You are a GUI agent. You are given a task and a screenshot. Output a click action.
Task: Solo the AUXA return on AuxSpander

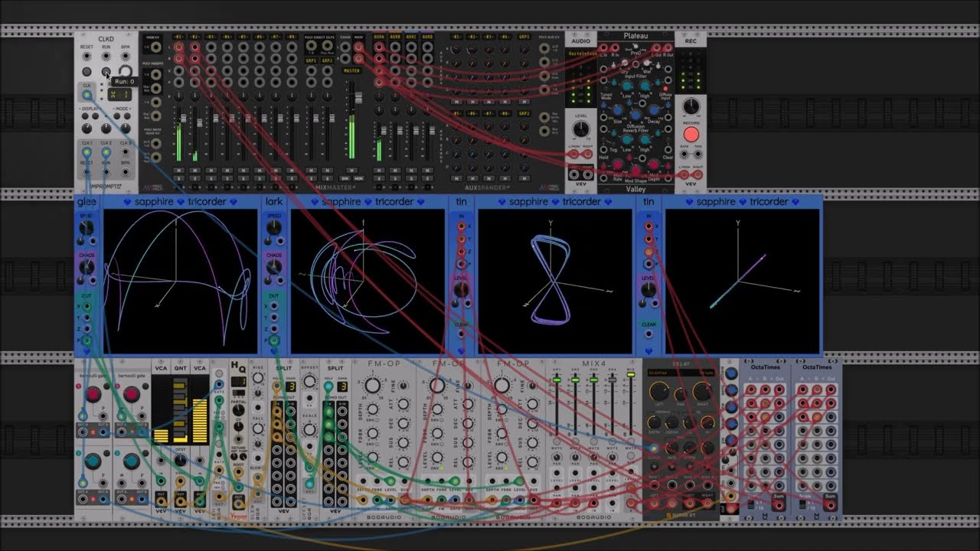(x=379, y=178)
